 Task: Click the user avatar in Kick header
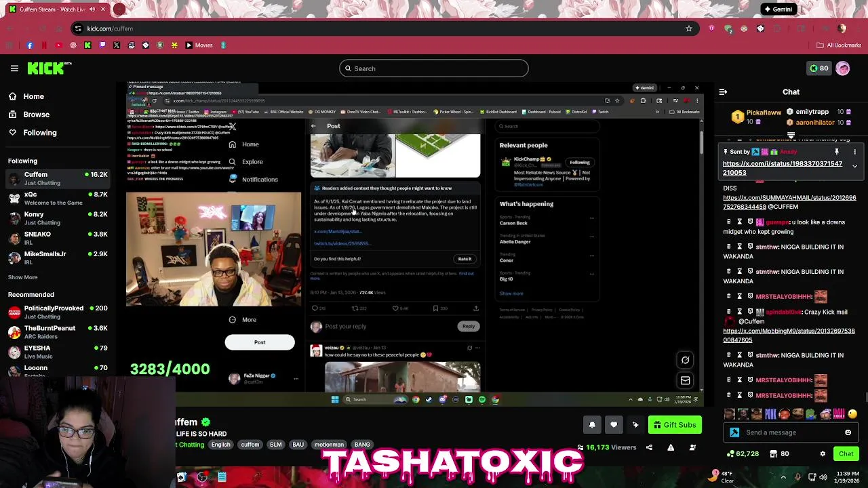(x=843, y=68)
